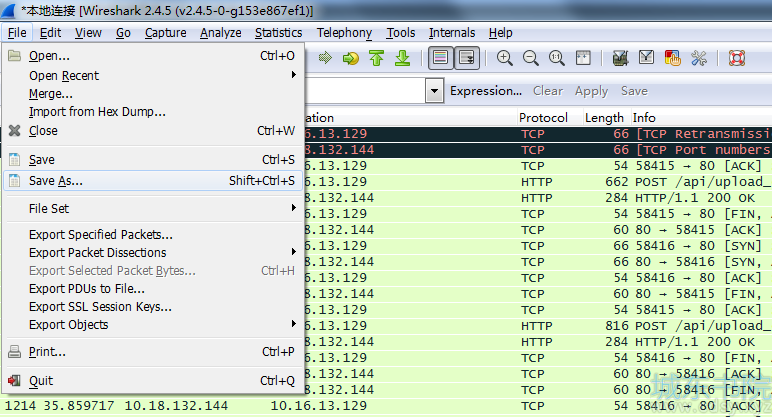Open the Tools menu
772x417 pixels.
[x=400, y=33]
